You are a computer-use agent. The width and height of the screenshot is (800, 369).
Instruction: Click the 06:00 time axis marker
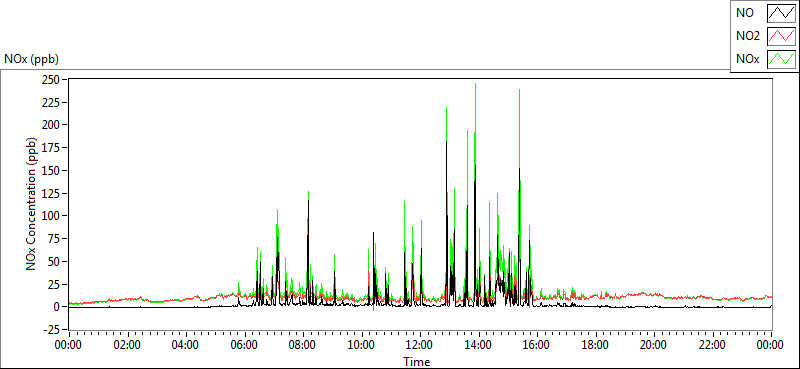point(244,345)
